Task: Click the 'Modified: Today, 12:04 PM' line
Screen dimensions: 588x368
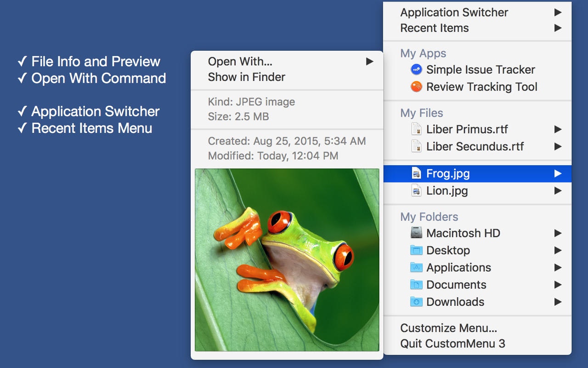Action: coord(273,156)
